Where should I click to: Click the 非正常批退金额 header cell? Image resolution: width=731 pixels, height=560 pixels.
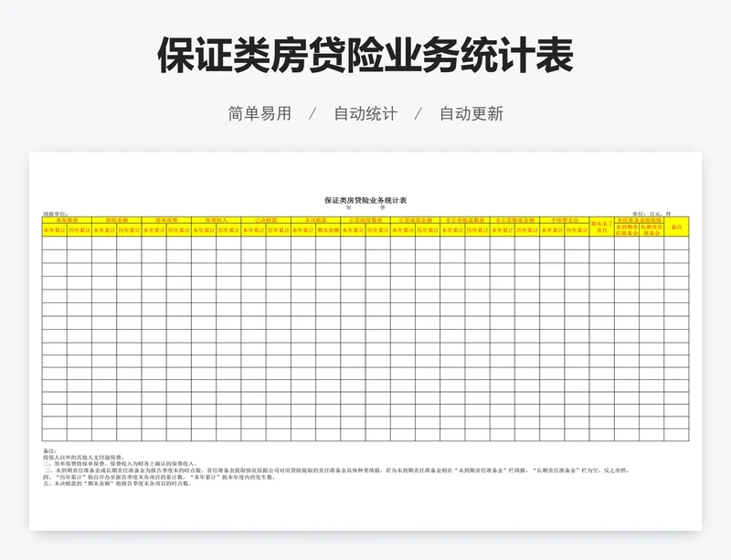(514, 220)
